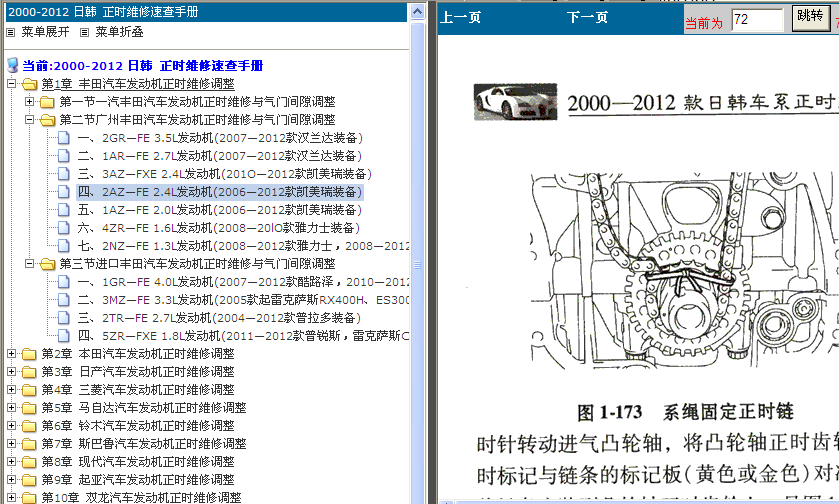Click the timing chain diagram image

pyautogui.click(x=684, y=271)
